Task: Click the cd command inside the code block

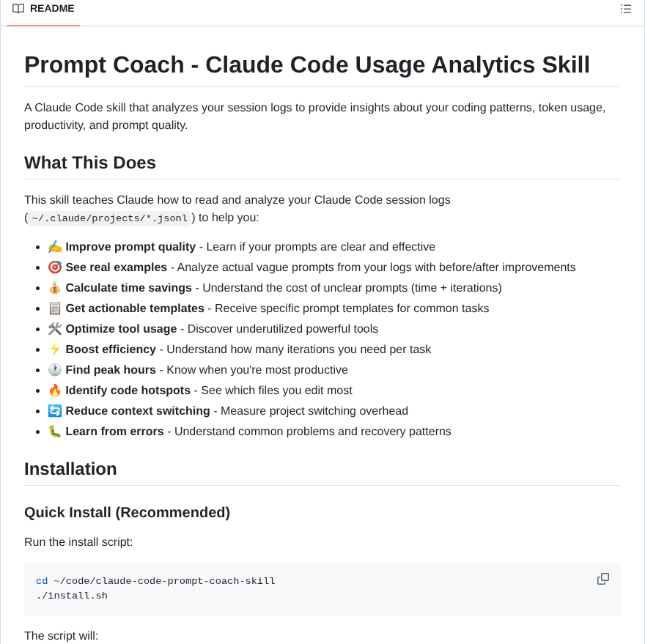Action: pos(41,580)
